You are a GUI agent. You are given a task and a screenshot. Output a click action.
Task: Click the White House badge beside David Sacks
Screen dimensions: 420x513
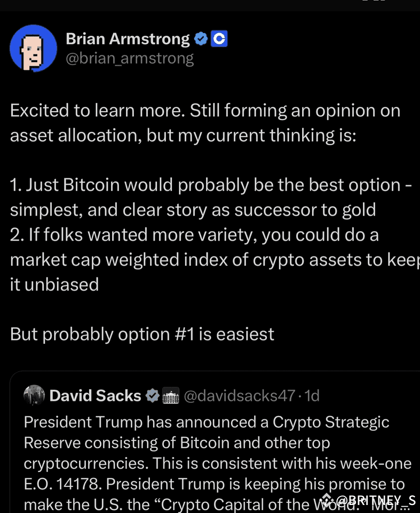[x=170, y=396]
